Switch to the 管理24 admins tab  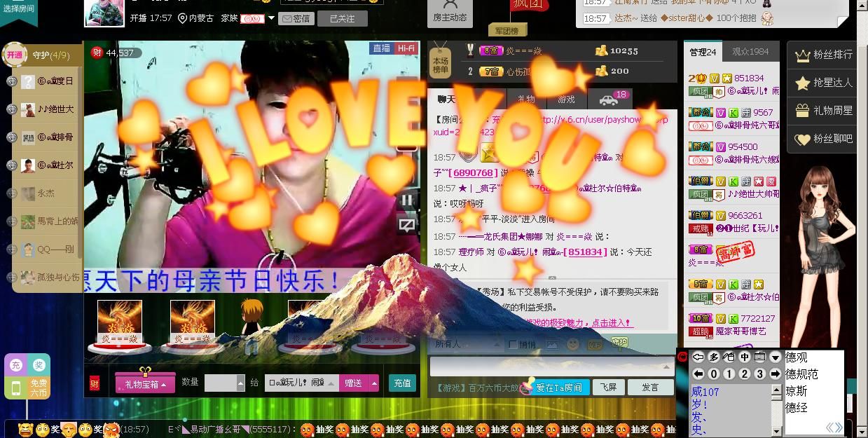(703, 52)
